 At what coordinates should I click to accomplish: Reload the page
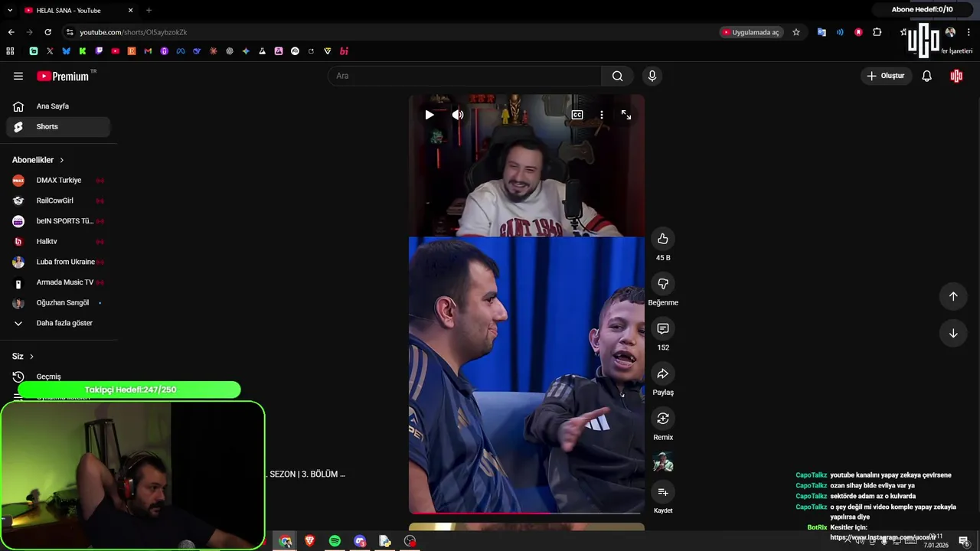(47, 32)
